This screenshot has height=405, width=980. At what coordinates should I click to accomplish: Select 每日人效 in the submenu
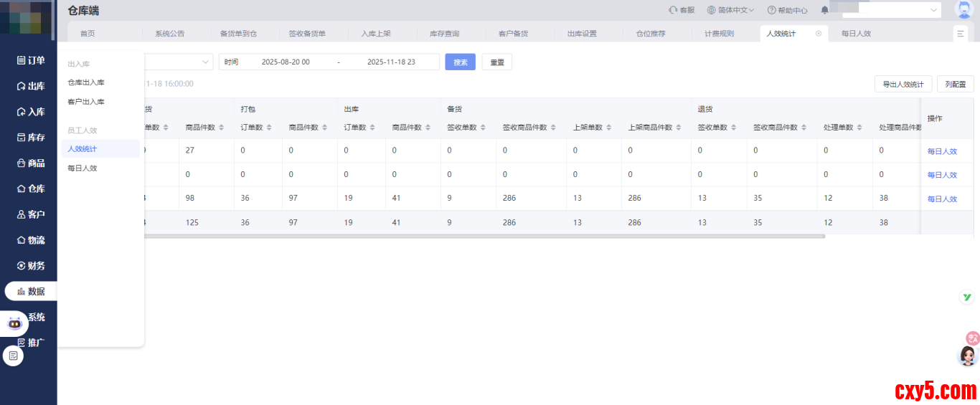click(x=82, y=168)
